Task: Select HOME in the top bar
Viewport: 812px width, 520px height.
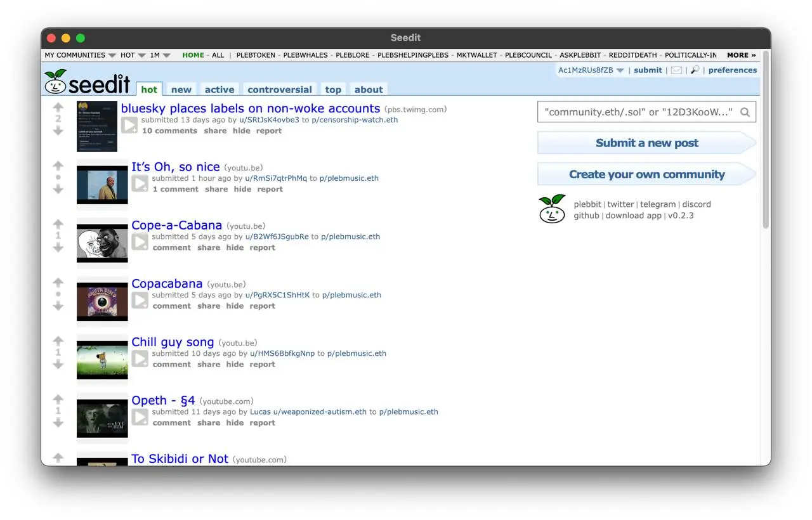Action: click(193, 55)
